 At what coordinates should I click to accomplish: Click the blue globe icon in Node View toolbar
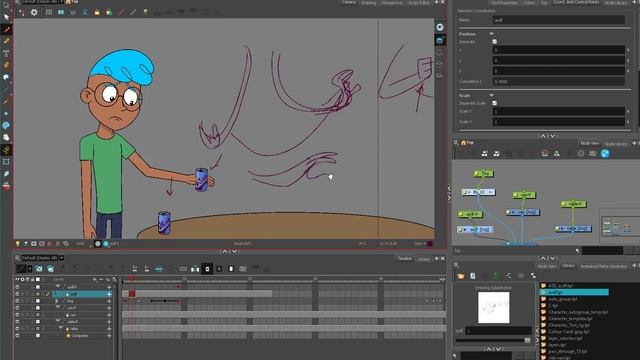pyautogui.click(x=605, y=153)
